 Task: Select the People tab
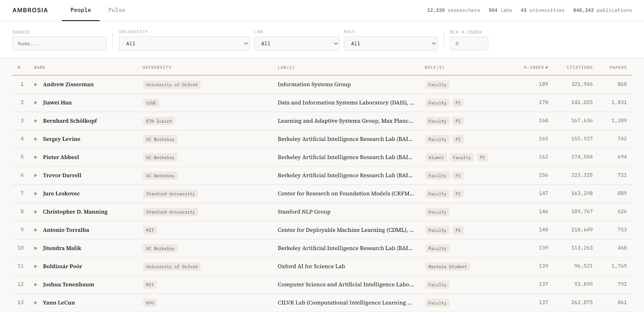click(80, 10)
